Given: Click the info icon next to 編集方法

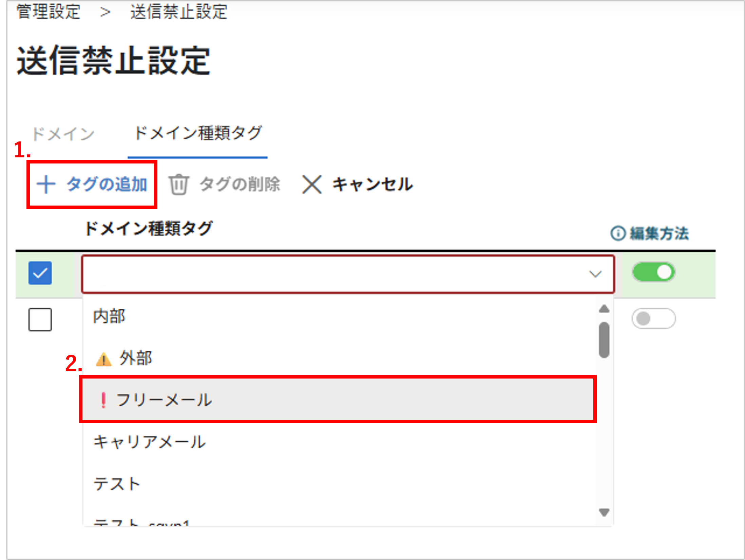Looking at the screenshot, I should point(618,234).
